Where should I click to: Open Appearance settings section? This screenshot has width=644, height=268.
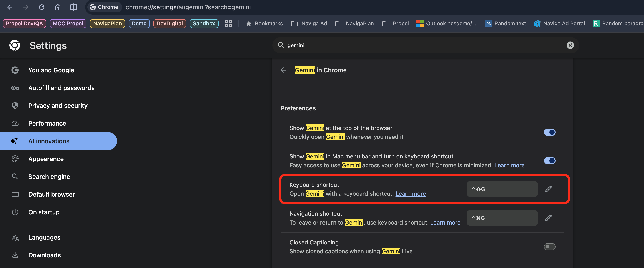46,159
